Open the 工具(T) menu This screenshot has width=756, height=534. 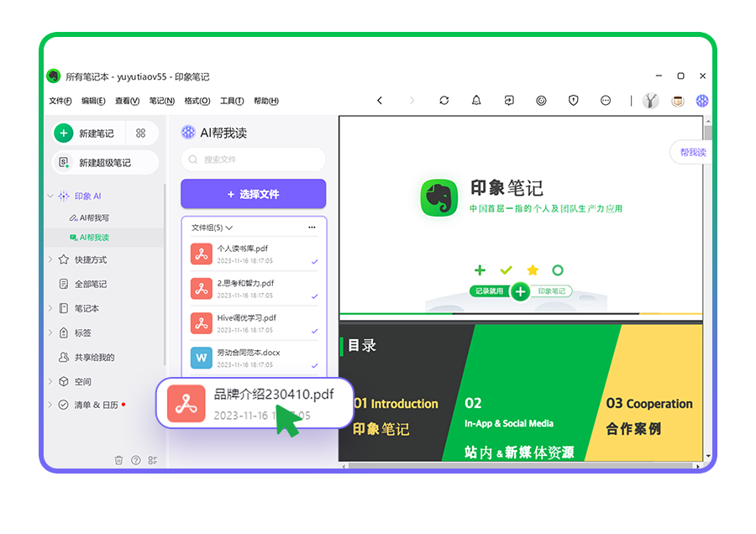232,101
